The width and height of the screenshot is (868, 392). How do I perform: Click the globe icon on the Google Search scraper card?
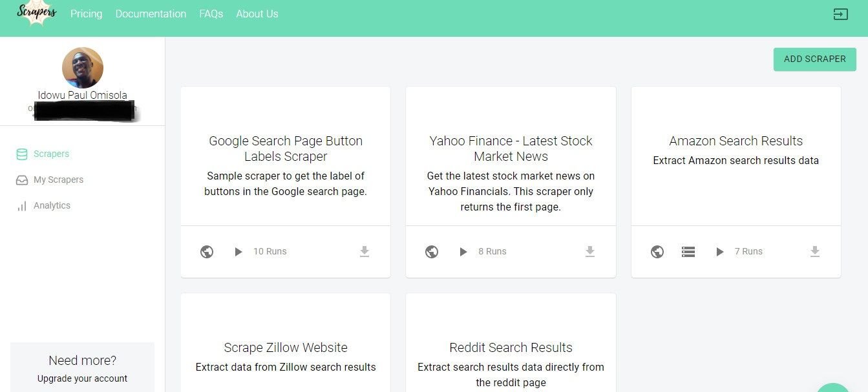[207, 252]
